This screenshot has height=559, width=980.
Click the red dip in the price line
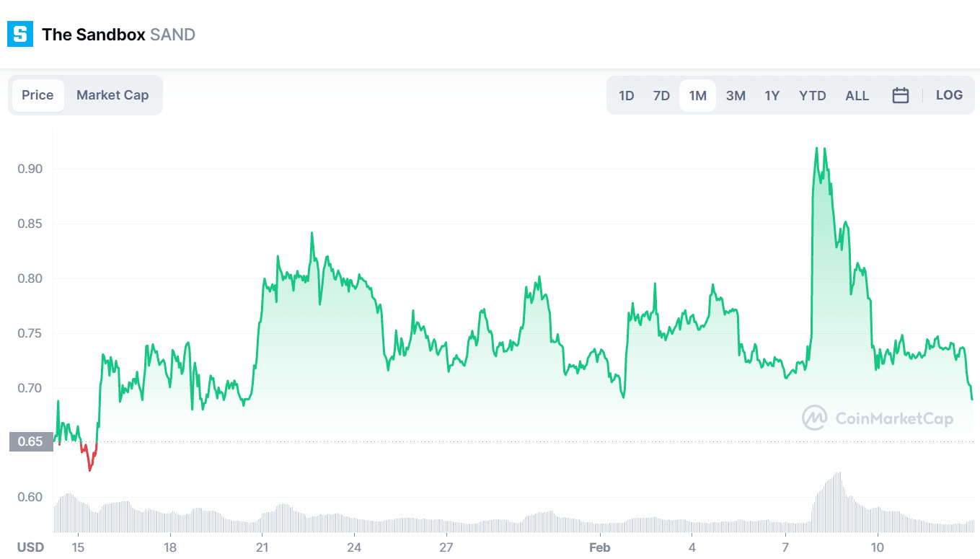(x=89, y=457)
